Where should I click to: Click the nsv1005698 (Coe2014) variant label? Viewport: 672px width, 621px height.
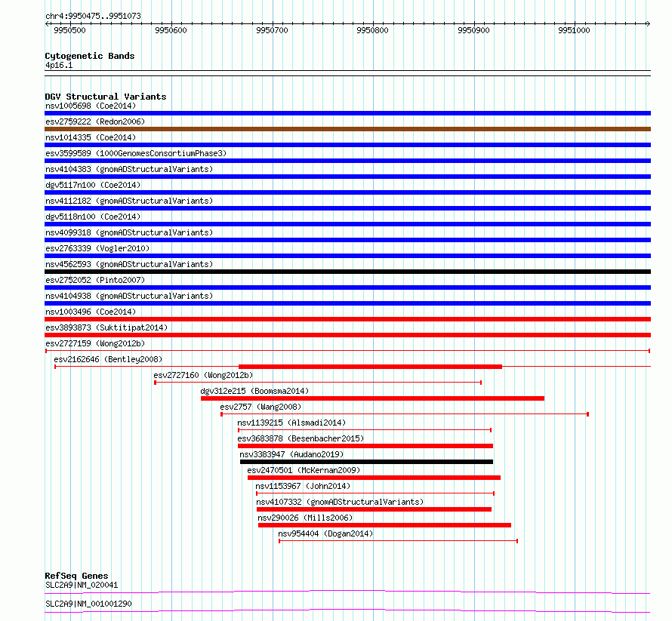pos(91,106)
